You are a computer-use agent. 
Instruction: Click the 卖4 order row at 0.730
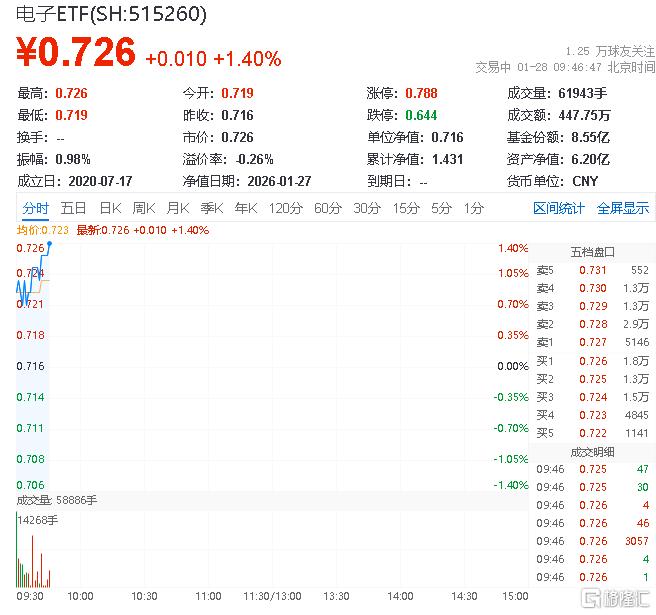click(592, 288)
